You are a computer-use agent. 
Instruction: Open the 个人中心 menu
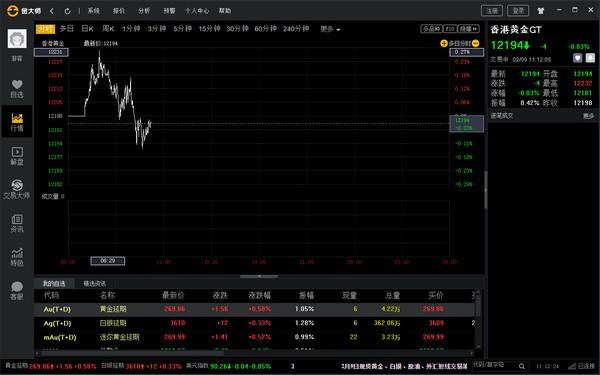point(197,11)
